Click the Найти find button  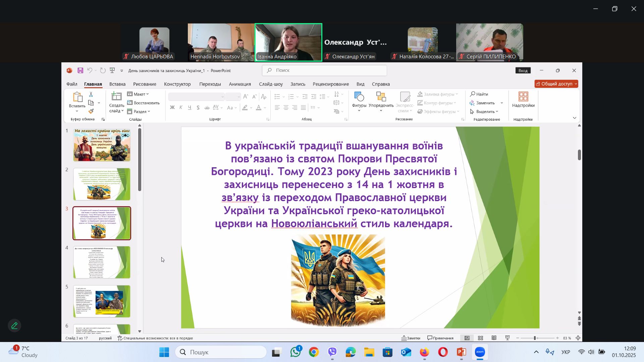(x=479, y=94)
